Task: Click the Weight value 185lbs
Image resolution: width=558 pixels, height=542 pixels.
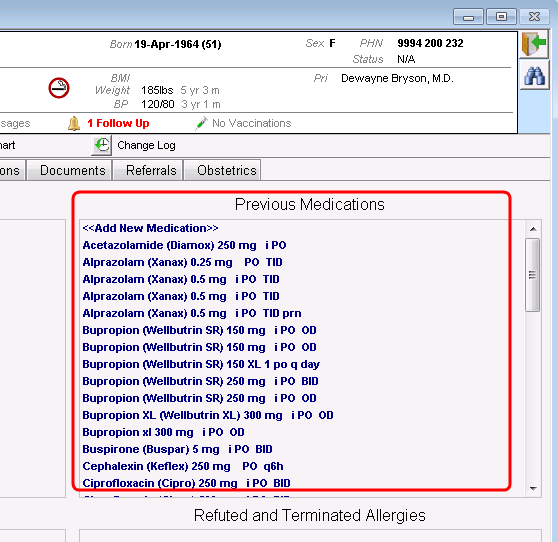Action: point(157,90)
